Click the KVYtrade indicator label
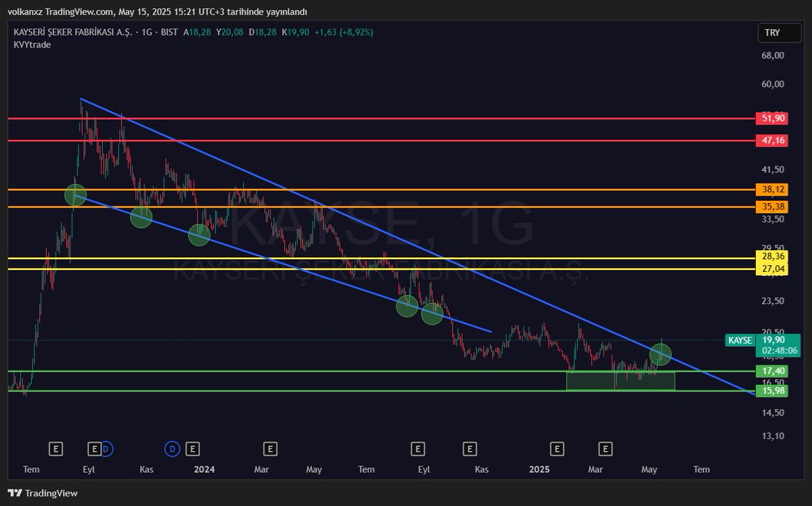812x506 pixels. tap(32, 44)
